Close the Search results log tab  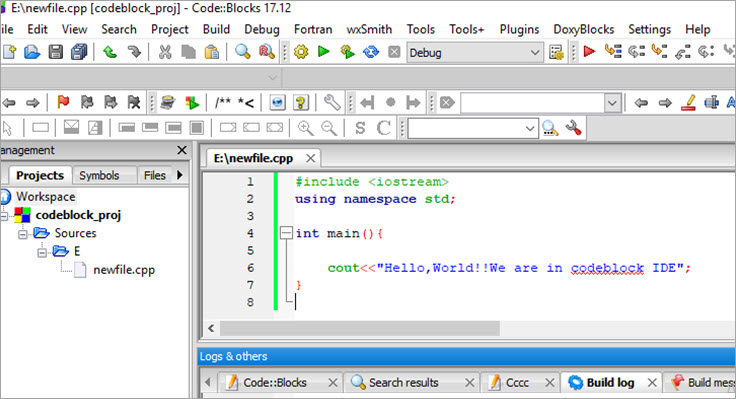coord(469,383)
